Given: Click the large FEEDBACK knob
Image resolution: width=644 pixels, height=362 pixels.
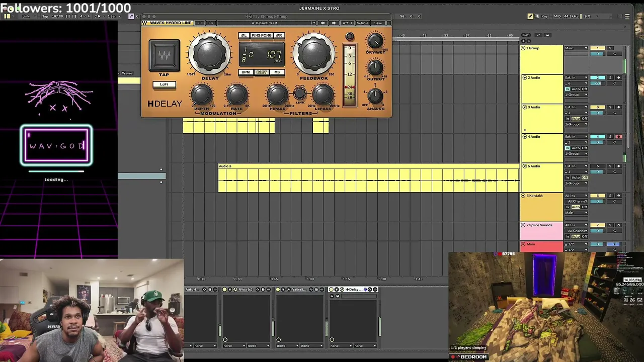Looking at the screenshot, I should coord(313,54).
